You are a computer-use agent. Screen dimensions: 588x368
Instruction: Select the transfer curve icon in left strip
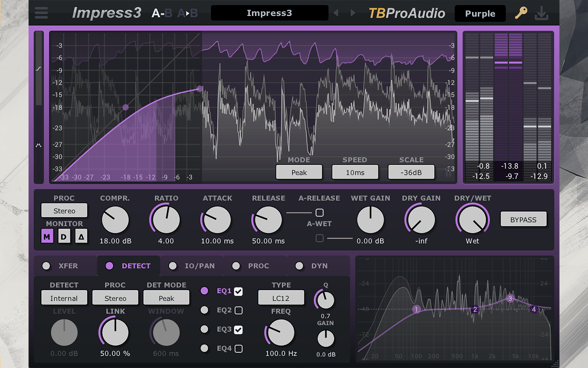pos(39,69)
